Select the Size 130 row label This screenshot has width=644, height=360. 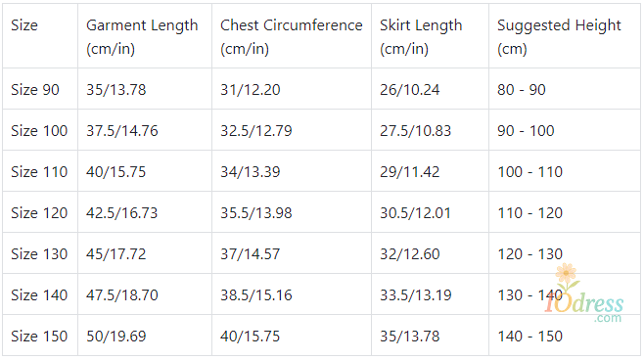(x=39, y=253)
